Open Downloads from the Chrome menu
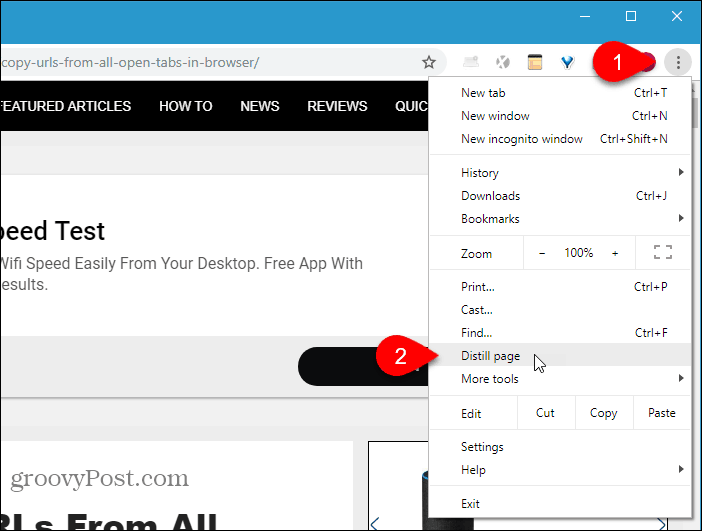702x531 pixels. [x=560, y=196]
